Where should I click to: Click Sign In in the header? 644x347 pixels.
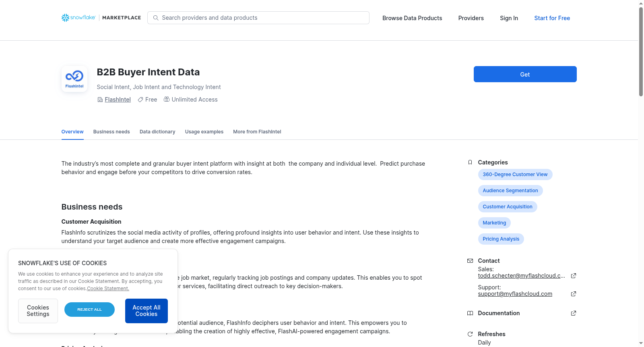[509, 18]
